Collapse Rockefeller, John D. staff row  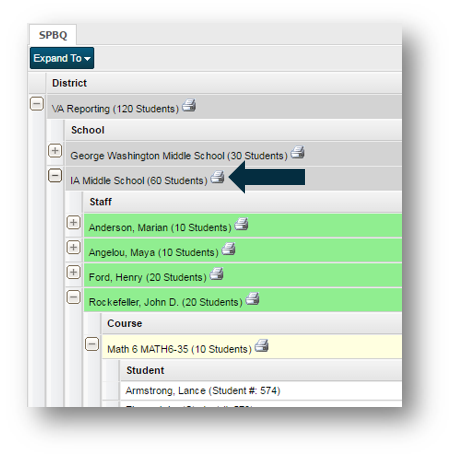tap(73, 297)
